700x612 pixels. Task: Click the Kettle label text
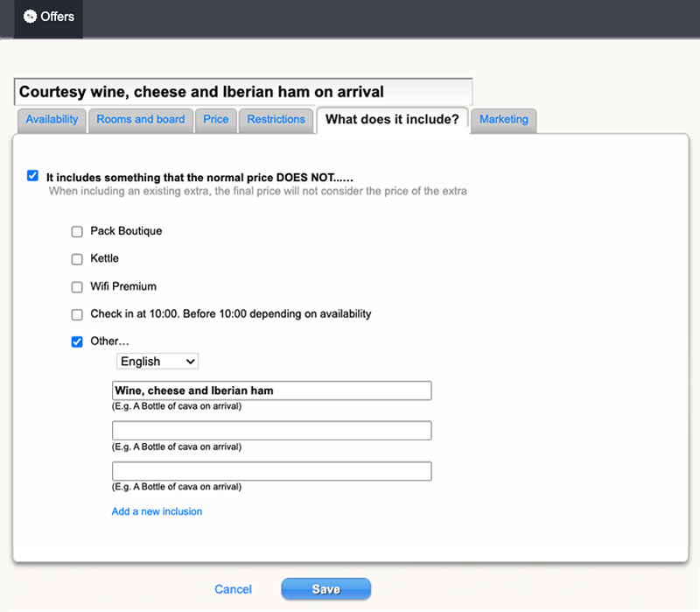click(x=104, y=258)
